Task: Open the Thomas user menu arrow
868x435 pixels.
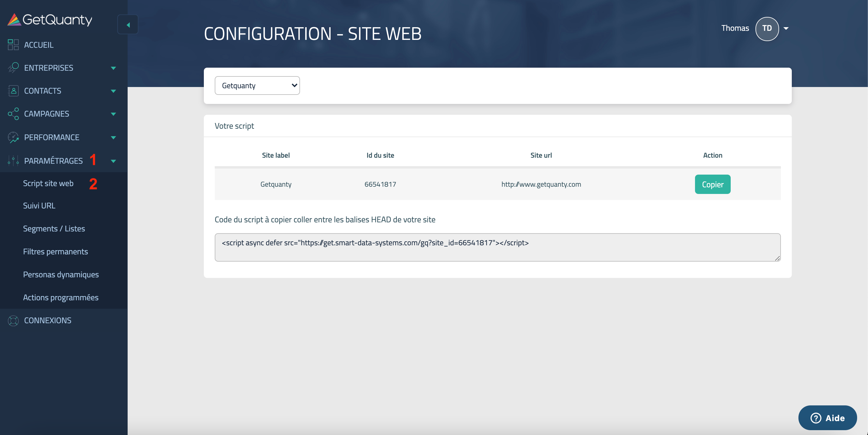Action: [786, 28]
